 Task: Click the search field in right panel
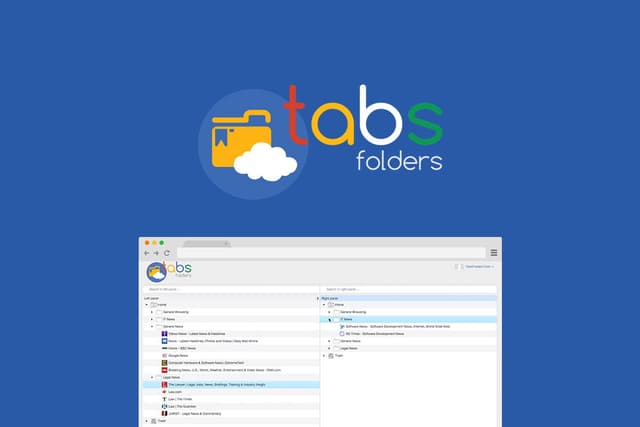click(x=409, y=289)
